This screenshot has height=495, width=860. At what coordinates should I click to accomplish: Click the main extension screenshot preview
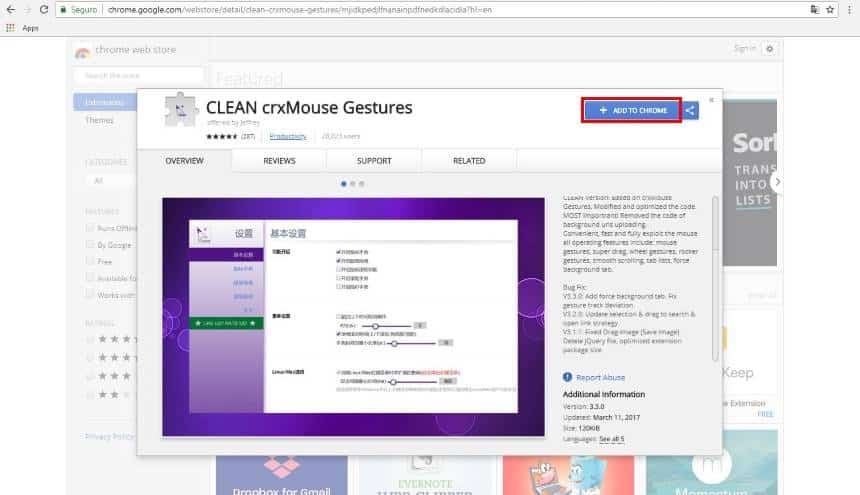353,317
